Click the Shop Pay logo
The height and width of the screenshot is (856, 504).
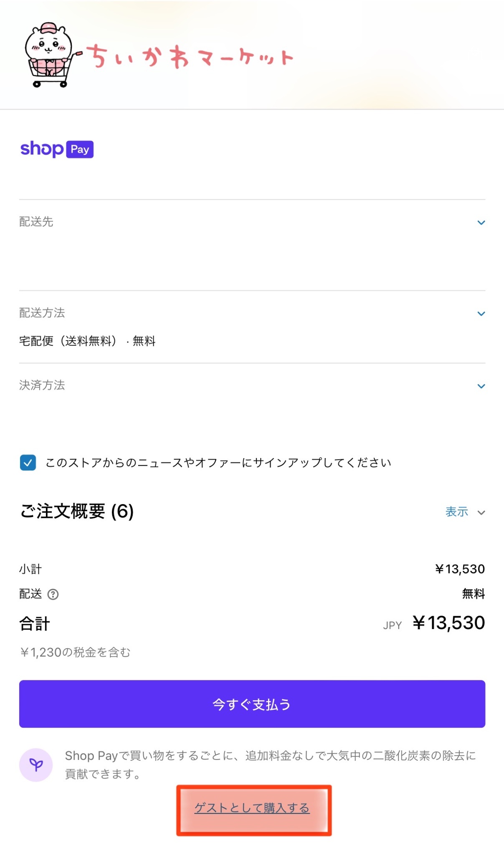[57, 149]
